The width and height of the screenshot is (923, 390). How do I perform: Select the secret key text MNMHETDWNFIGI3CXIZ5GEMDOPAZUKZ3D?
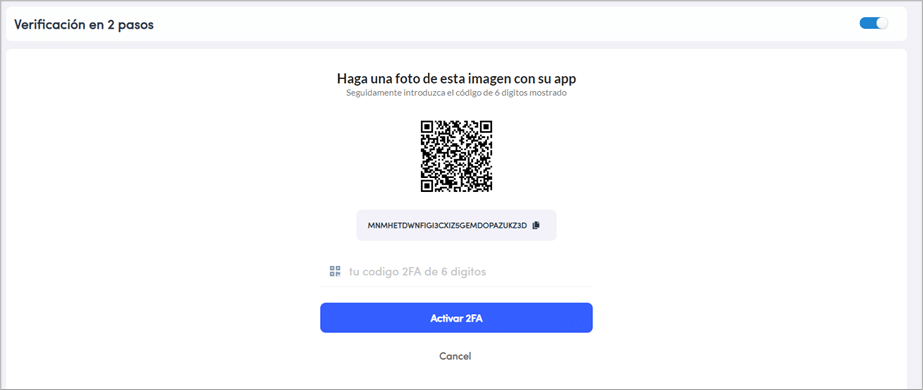click(x=447, y=225)
